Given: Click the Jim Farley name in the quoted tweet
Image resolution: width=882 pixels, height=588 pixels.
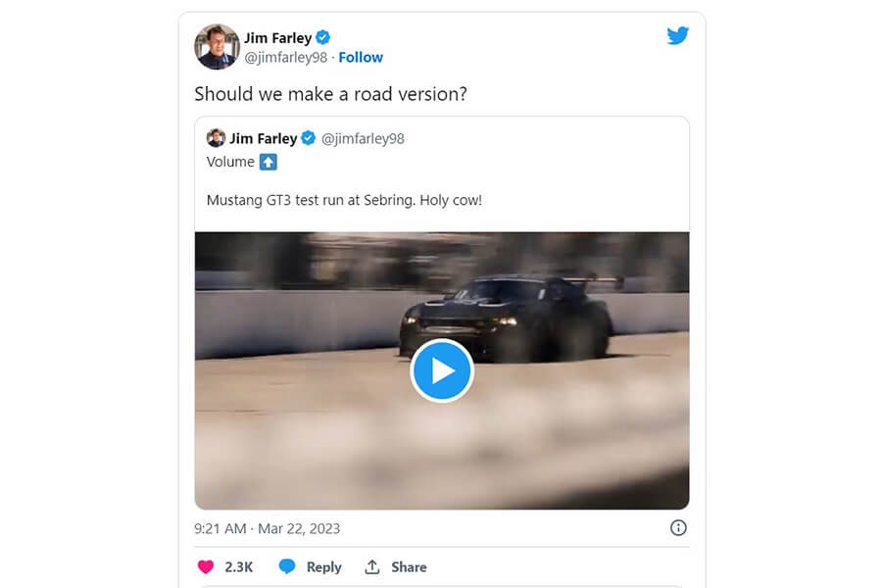Looking at the screenshot, I should tap(263, 138).
